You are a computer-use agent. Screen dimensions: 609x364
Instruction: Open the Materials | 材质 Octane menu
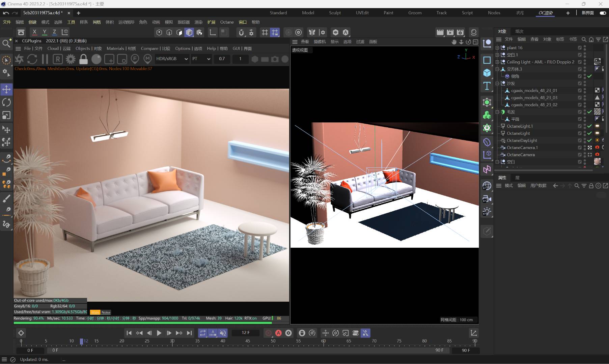click(121, 49)
